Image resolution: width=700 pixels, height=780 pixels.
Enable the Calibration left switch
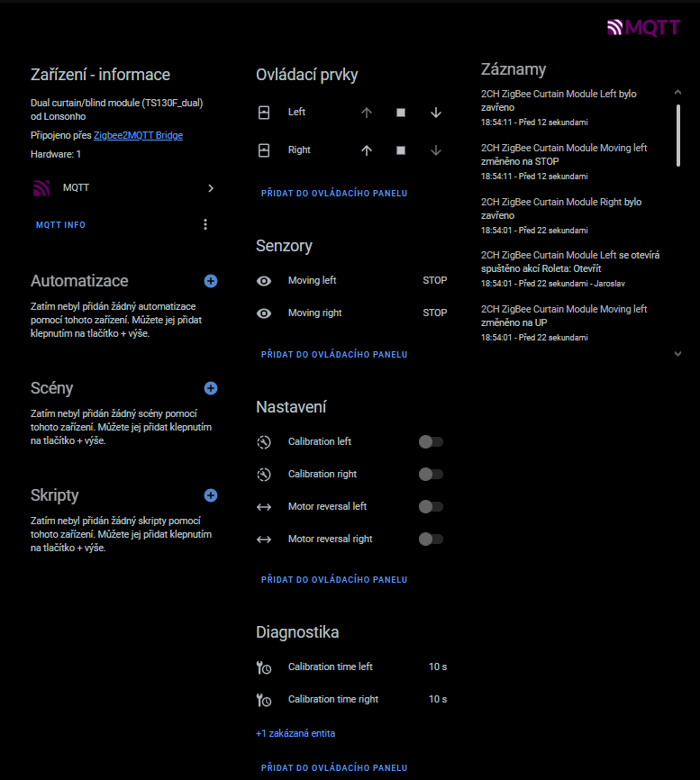pyautogui.click(x=431, y=441)
